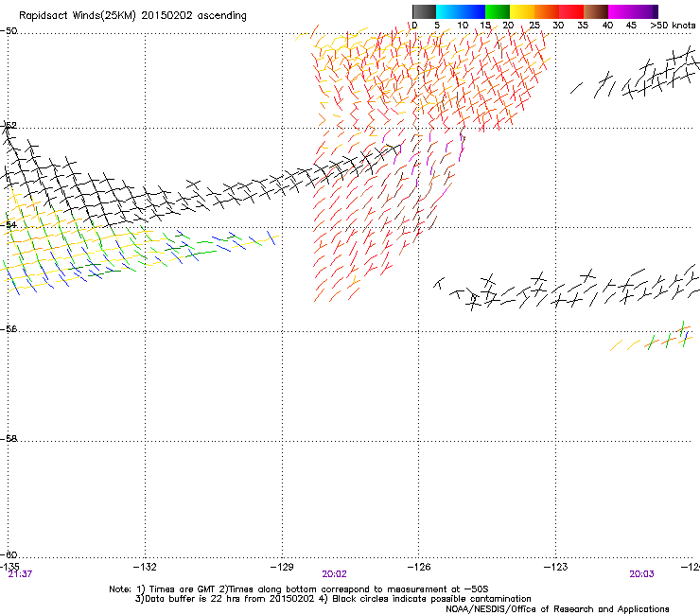Click the green 15-20 knots color segment
700x615 pixels.
(x=498, y=11)
